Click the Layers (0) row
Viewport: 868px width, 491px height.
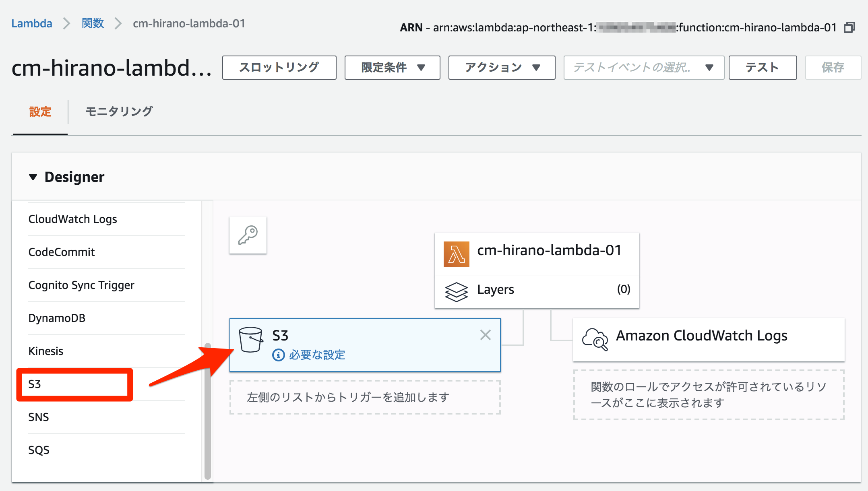pos(537,292)
